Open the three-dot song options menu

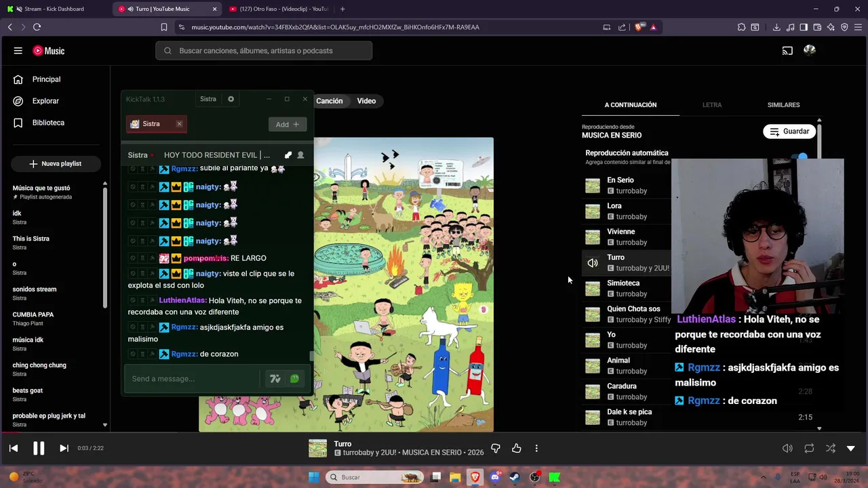(x=536, y=448)
